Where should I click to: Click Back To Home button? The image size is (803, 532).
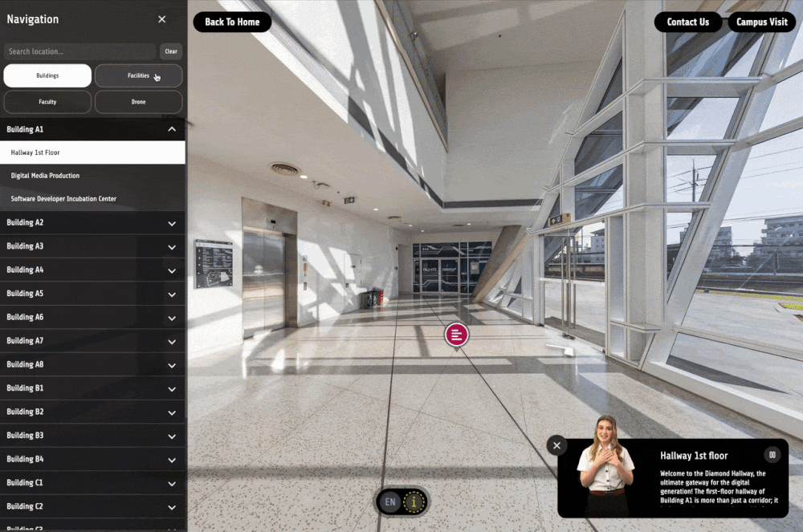[x=232, y=22]
